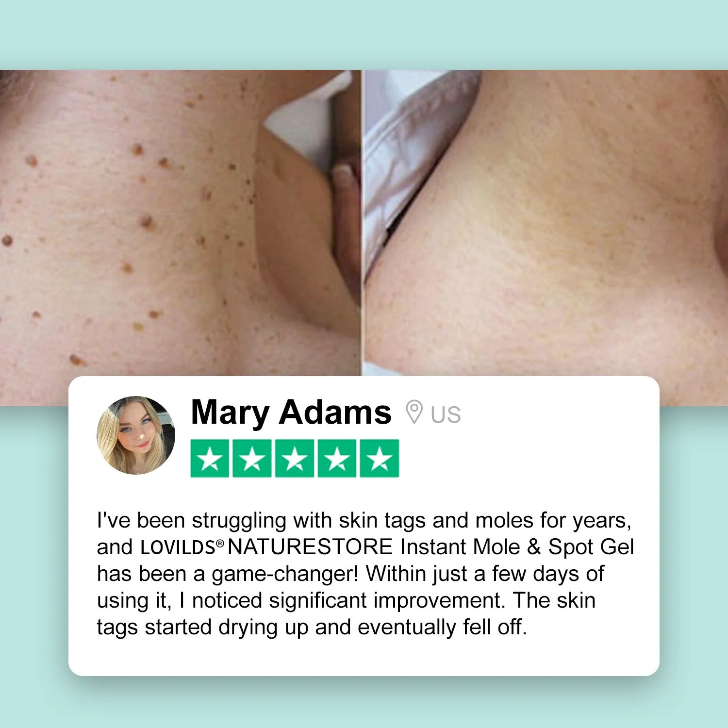This screenshot has height=728, width=728.
Task: Click the divider line between before and after
Action: click(x=363, y=223)
